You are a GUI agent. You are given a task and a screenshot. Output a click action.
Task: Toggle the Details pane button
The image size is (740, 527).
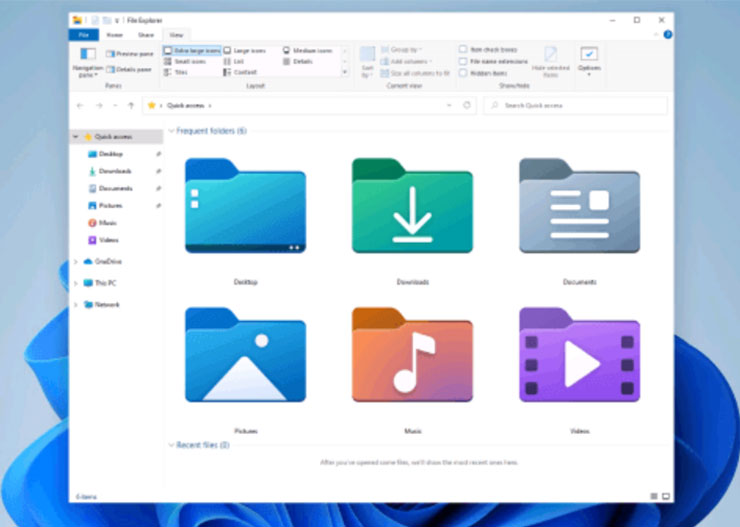[129, 69]
